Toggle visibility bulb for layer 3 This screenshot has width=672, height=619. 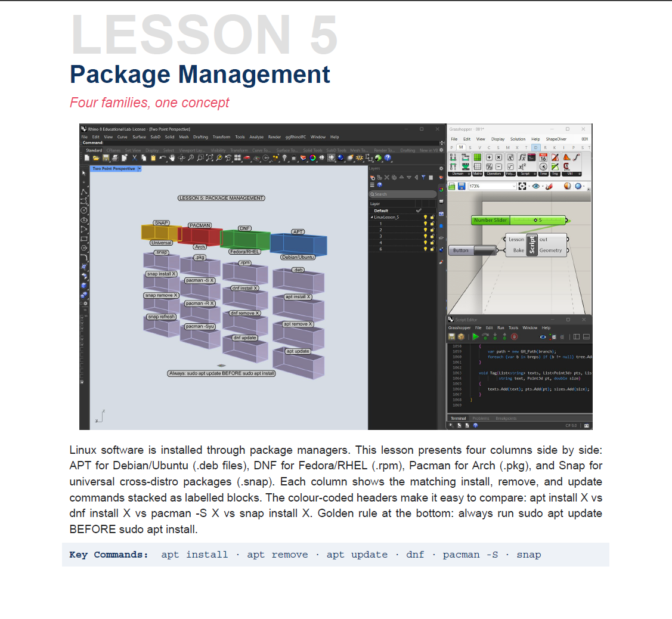coord(426,236)
